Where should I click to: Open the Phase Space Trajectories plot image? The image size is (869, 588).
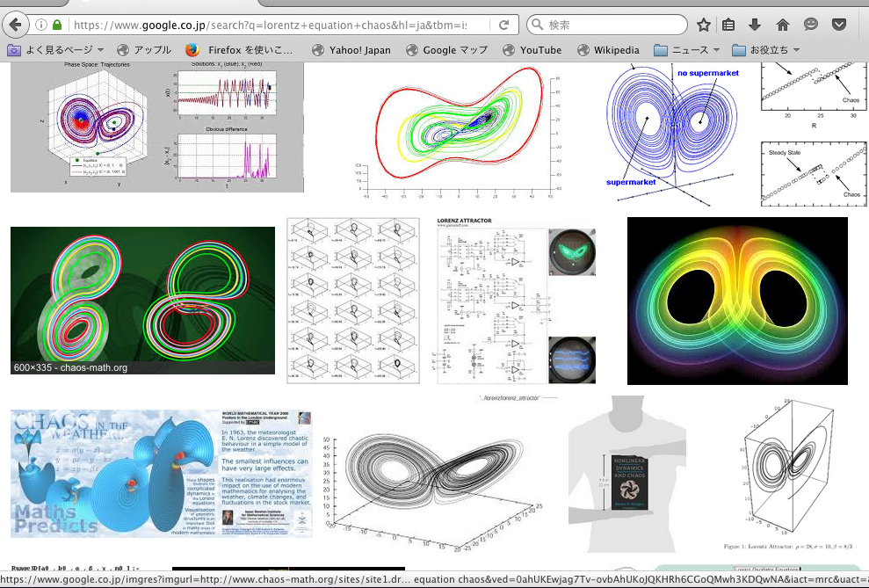point(157,127)
